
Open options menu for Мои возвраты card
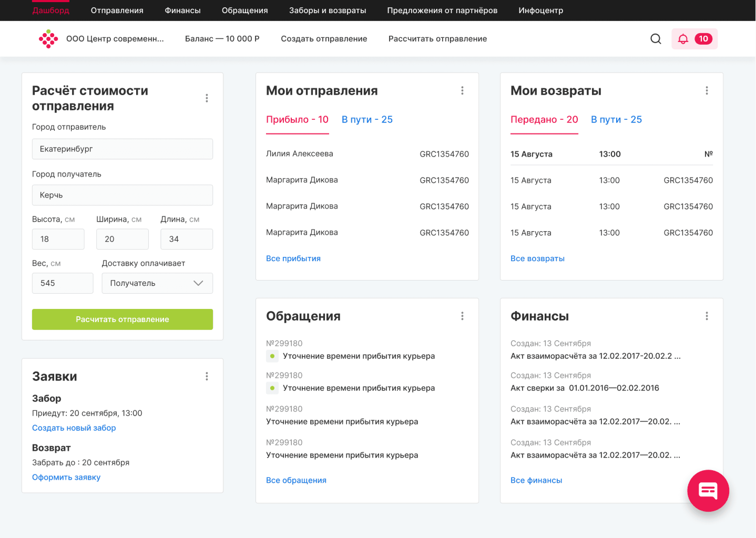coord(706,90)
